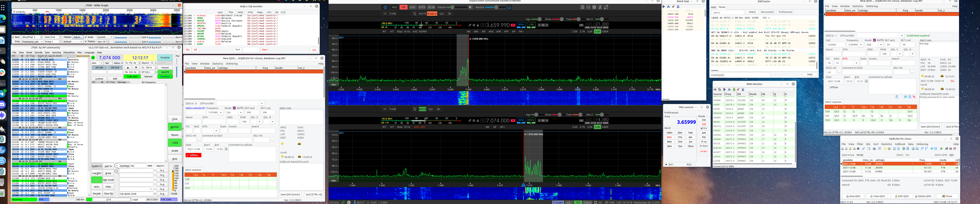Click the red TX badge beside 003.659.990

point(513,25)
